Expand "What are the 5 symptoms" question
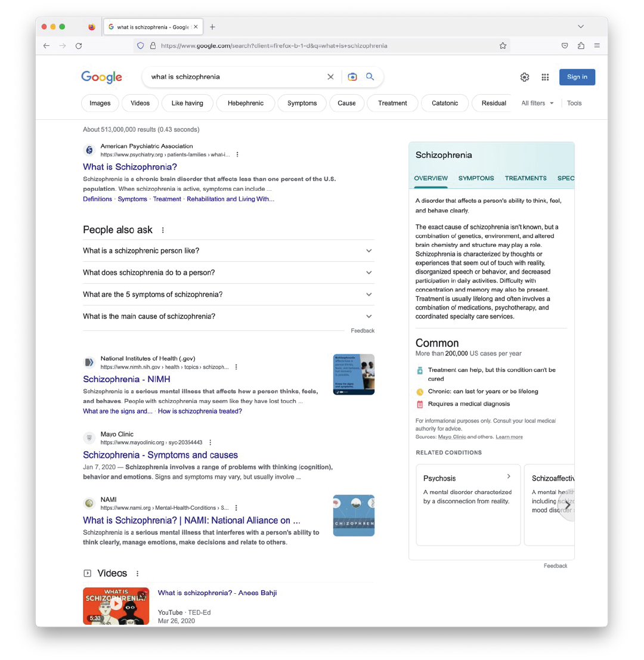Image resolution: width=644 pixels, height=660 pixels. (228, 295)
